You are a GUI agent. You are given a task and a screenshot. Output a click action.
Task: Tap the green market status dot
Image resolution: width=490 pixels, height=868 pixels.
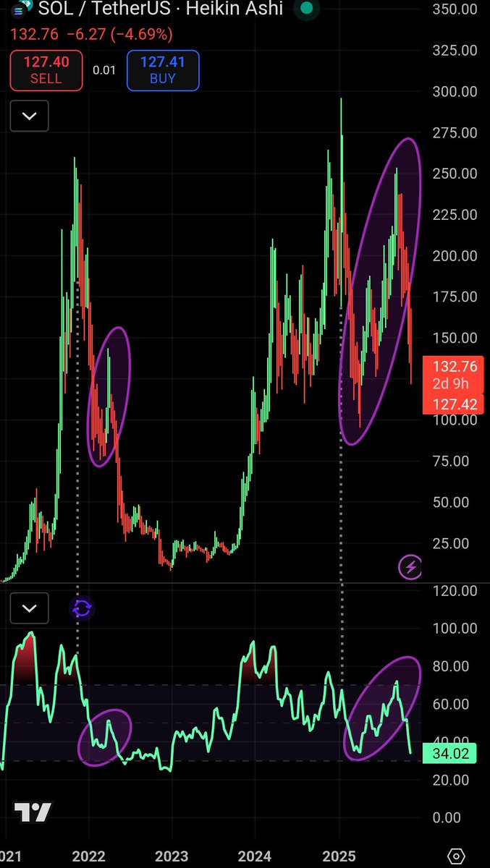coord(307,8)
